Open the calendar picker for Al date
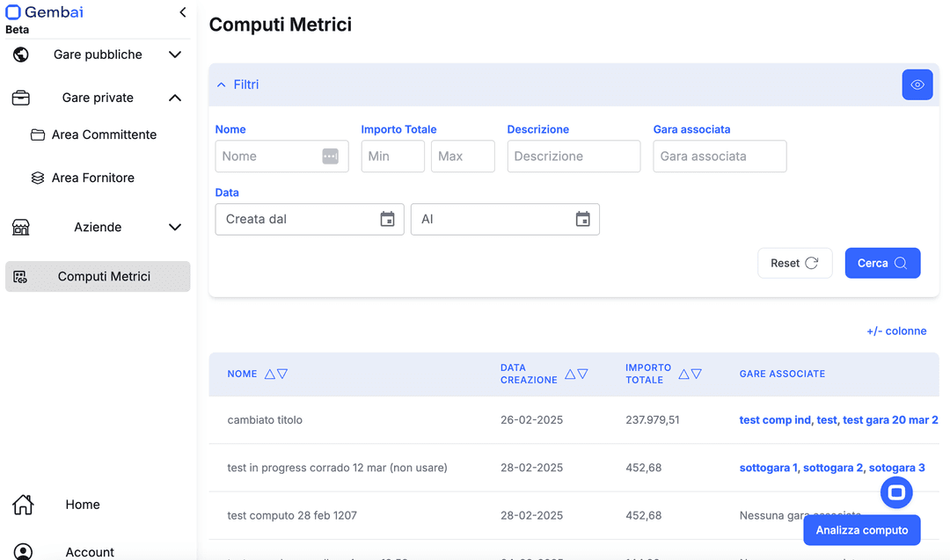The image size is (950, 560). coord(582,219)
